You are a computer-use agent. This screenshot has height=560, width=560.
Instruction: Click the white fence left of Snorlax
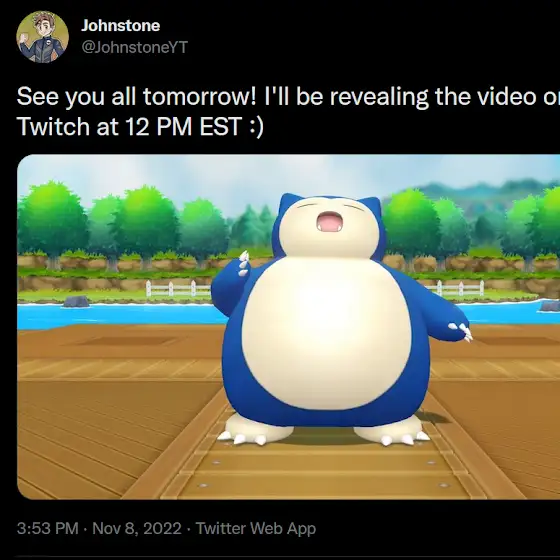tap(178, 289)
